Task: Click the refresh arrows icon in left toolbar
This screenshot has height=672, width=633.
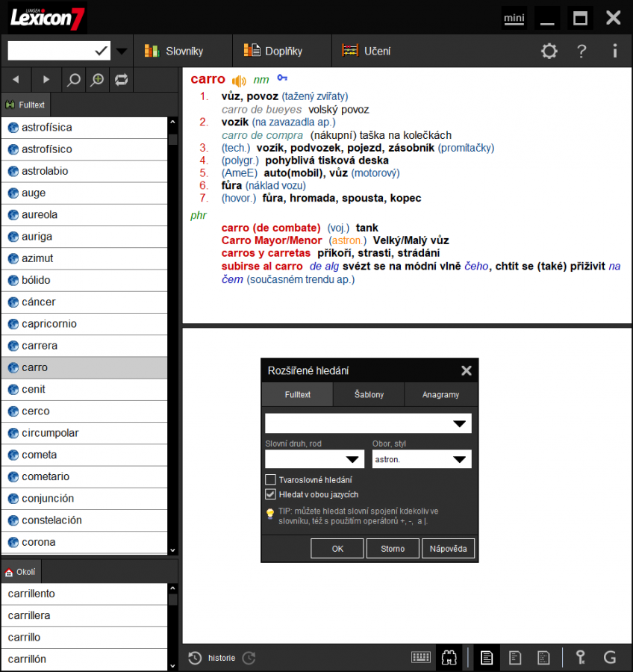Action: click(121, 79)
